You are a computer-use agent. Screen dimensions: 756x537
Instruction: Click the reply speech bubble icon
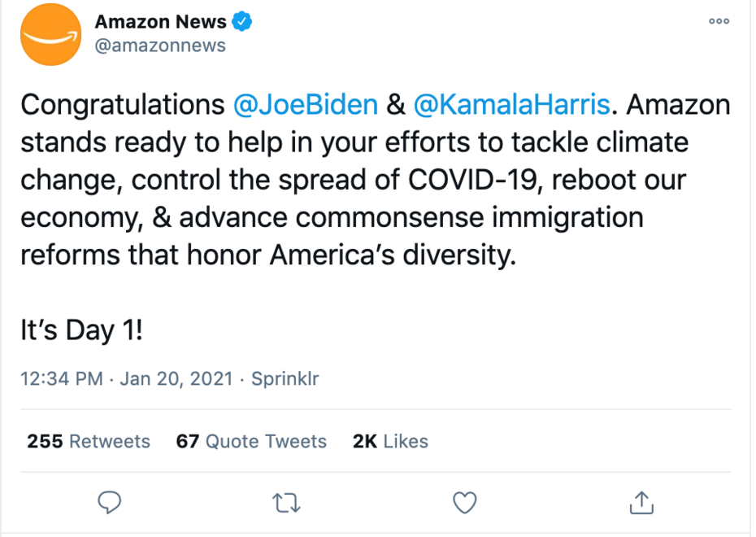point(110,503)
